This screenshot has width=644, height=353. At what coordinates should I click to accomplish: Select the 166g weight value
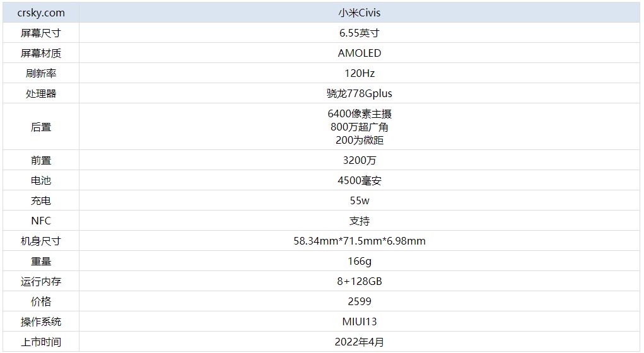360,261
